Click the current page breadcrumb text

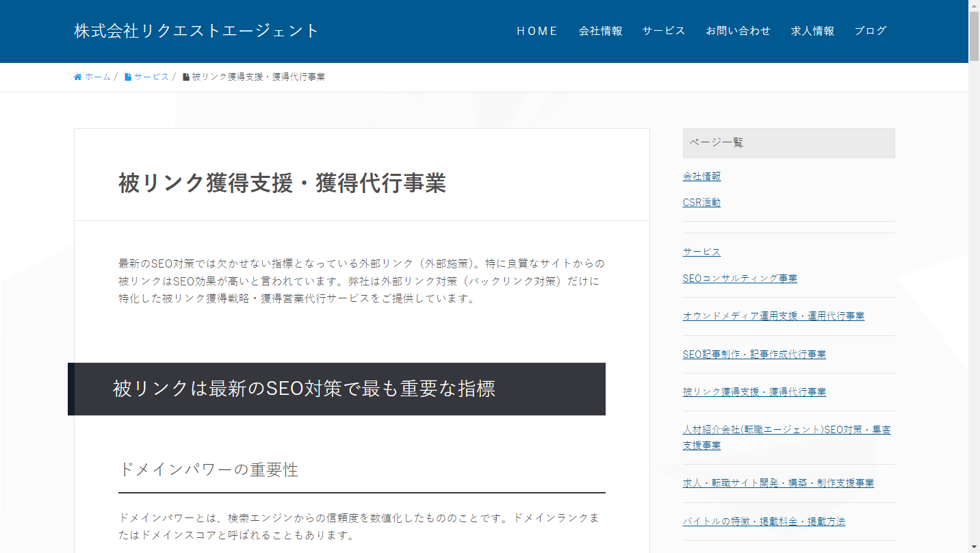258,77
